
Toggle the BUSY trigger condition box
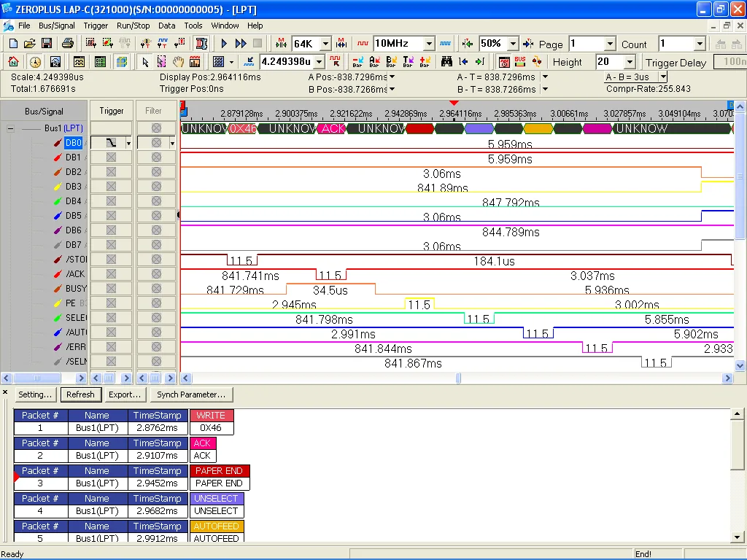pos(111,289)
